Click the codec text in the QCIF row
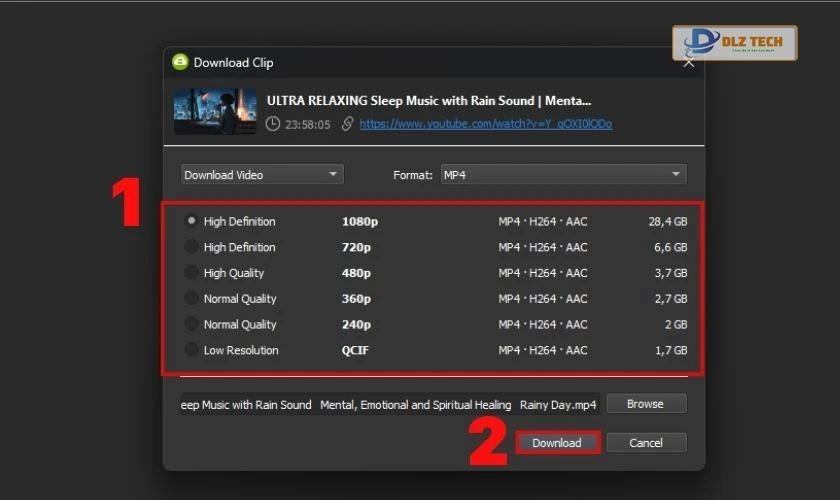 coord(543,350)
